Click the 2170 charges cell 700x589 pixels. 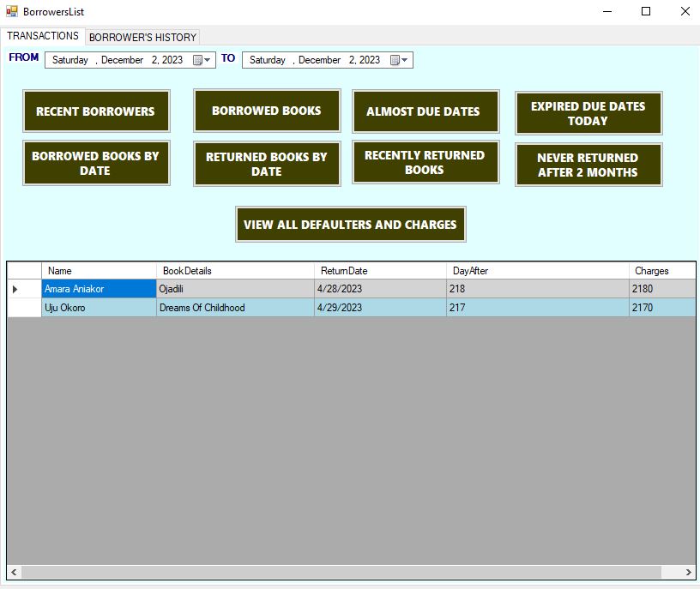point(662,308)
